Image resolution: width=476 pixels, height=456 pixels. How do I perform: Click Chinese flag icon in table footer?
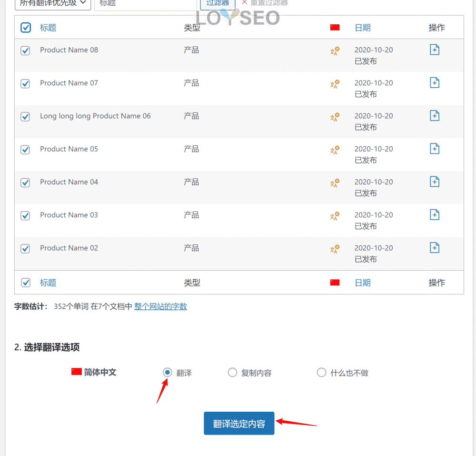(x=335, y=283)
